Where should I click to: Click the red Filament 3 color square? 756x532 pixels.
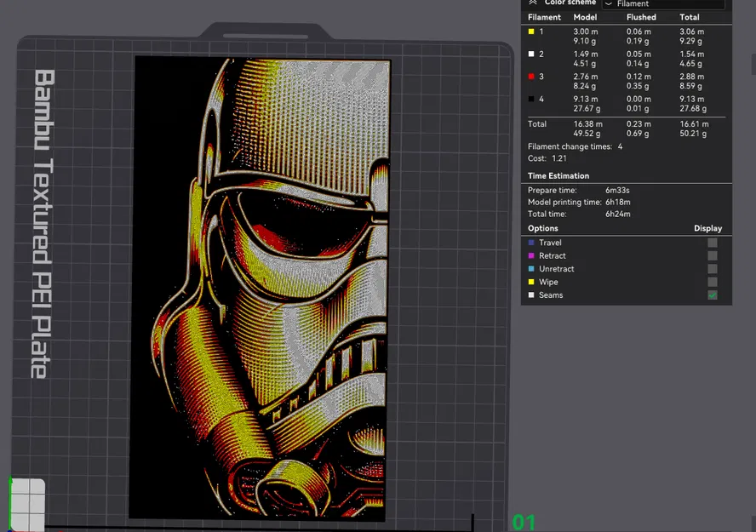pyautogui.click(x=532, y=76)
